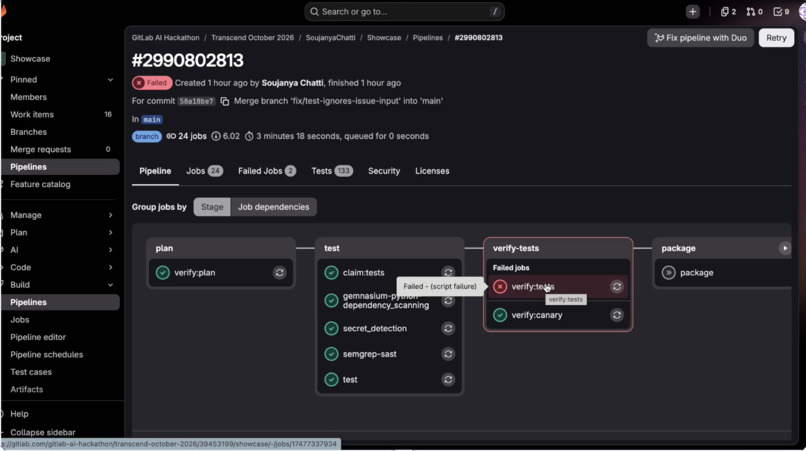
Task: Expand the AI sidebar section
Action: pos(110,250)
